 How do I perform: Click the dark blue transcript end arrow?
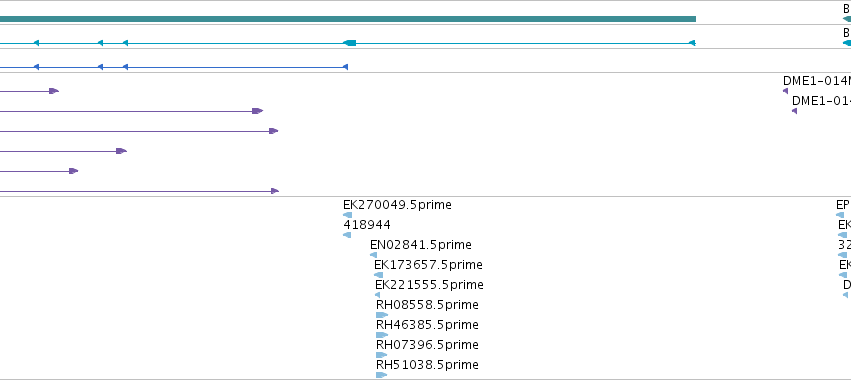coord(345,67)
